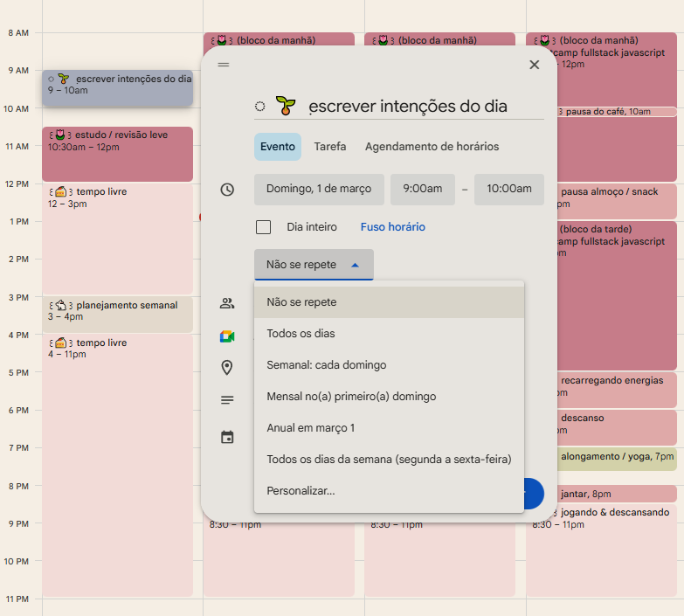Click the emoji on planejamento semanal event

60,305
